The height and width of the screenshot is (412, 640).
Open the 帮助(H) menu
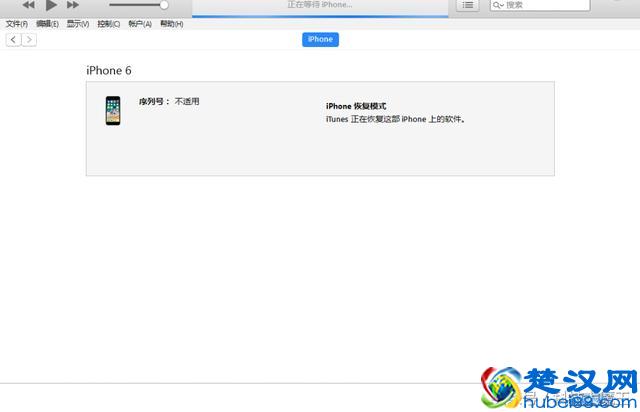(171, 24)
